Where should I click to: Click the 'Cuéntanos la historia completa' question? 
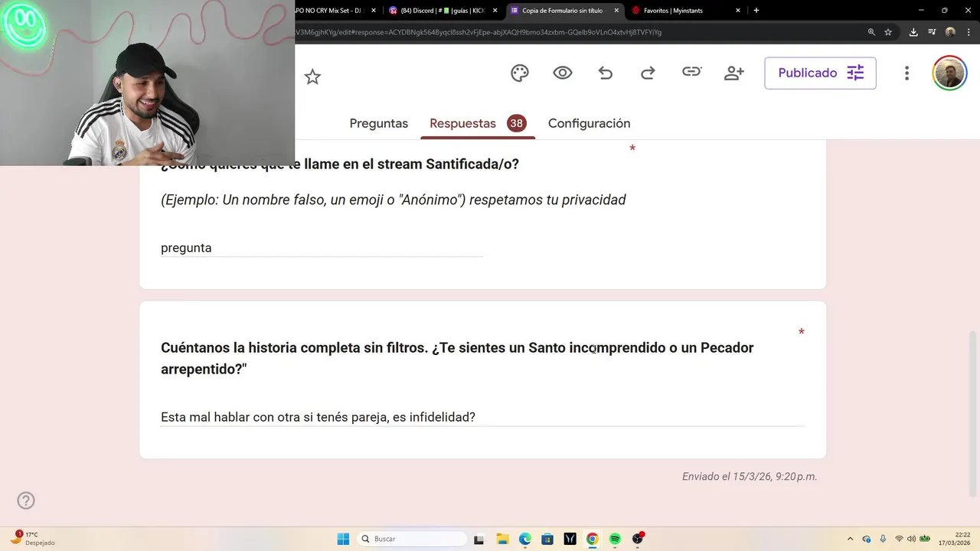point(457,358)
